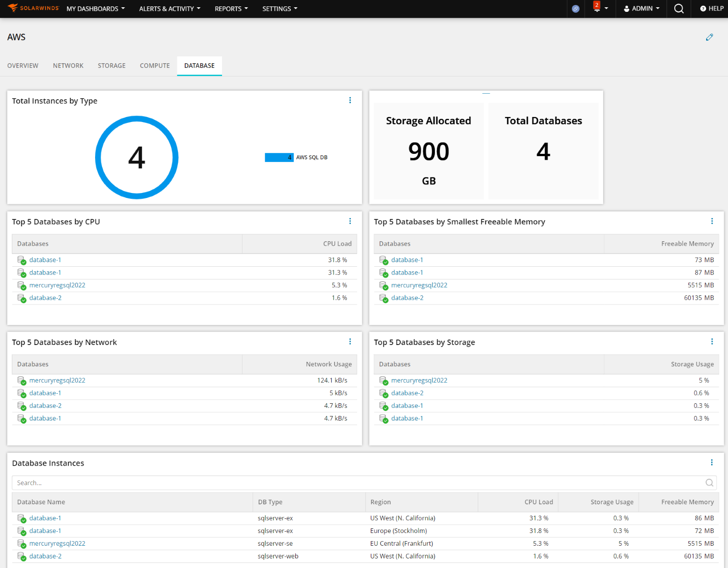This screenshot has height=568, width=728.
Task: Expand the Reports dropdown menu
Action: click(x=231, y=9)
